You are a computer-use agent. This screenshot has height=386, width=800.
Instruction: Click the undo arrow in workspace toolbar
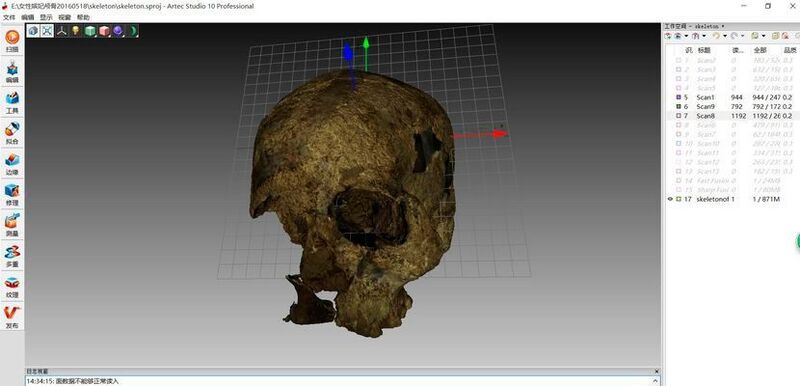pyautogui.click(x=716, y=36)
